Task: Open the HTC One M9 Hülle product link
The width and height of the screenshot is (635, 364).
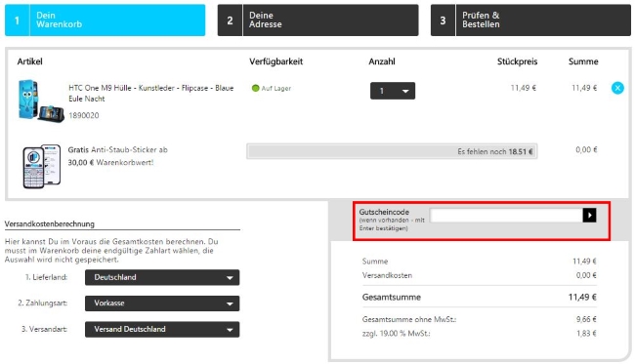Action: click(x=150, y=93)
